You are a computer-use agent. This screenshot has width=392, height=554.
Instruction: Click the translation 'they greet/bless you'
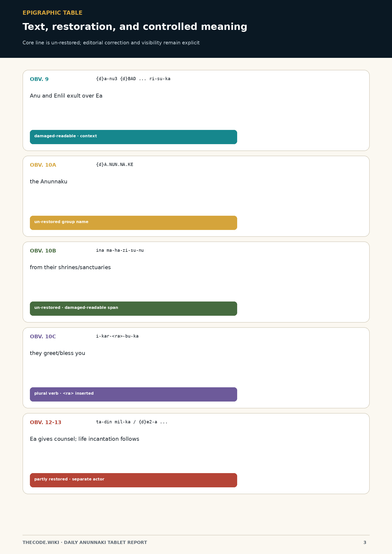pyautogui.click(x=58, y=353)
